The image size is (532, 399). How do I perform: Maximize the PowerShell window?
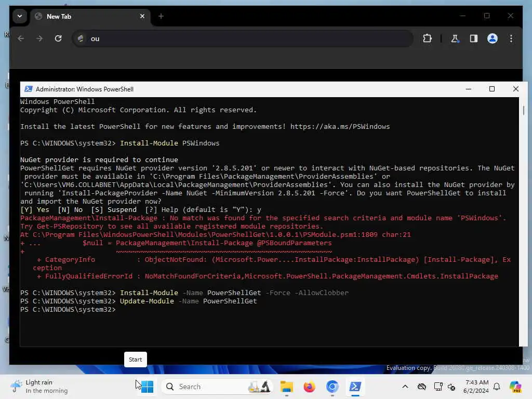pyautogui.click(x=492, y=89)
